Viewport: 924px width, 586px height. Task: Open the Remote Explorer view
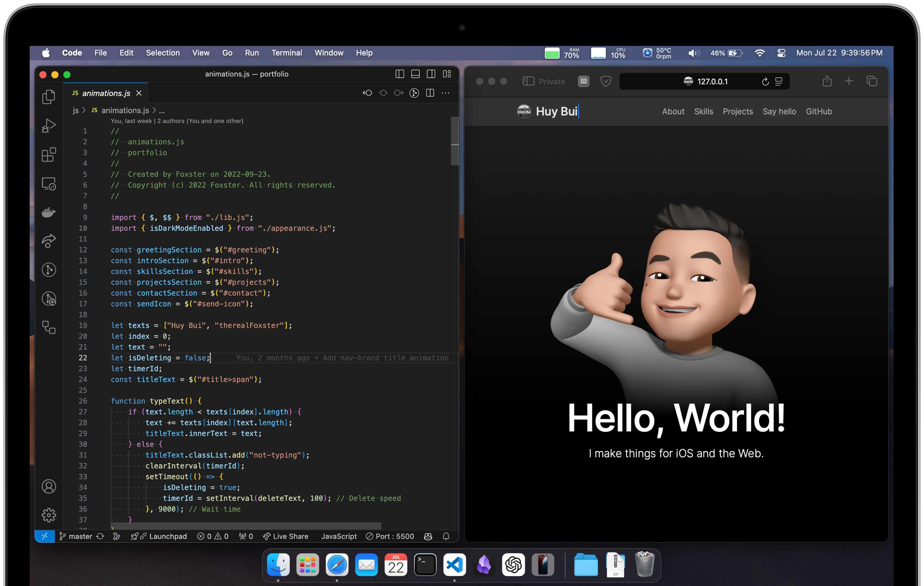49,183
